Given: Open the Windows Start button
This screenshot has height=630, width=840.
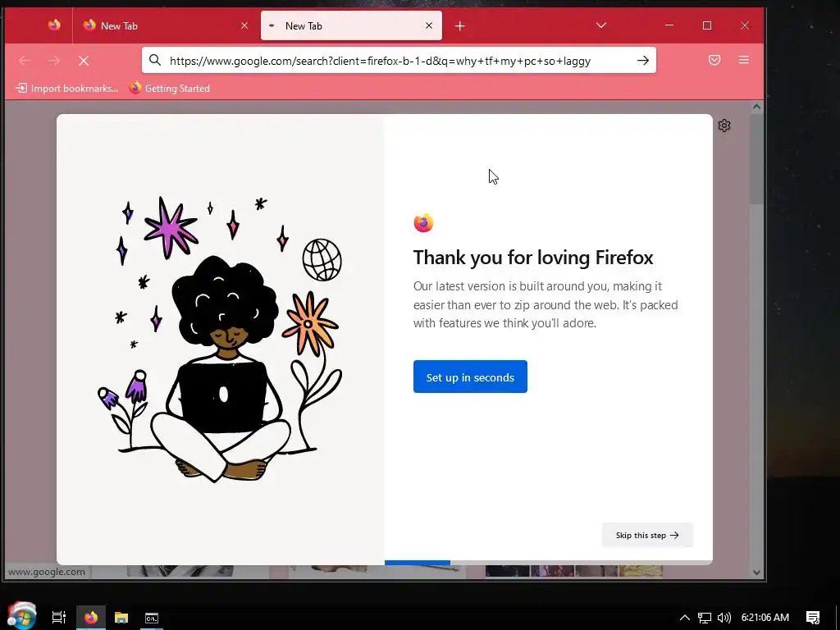Looking at the screenshot, I should pyautogui.click(x=21, y=616).
